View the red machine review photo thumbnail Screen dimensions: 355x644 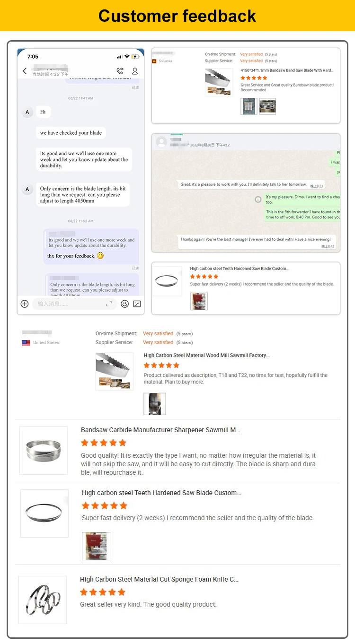pos(96,546)
